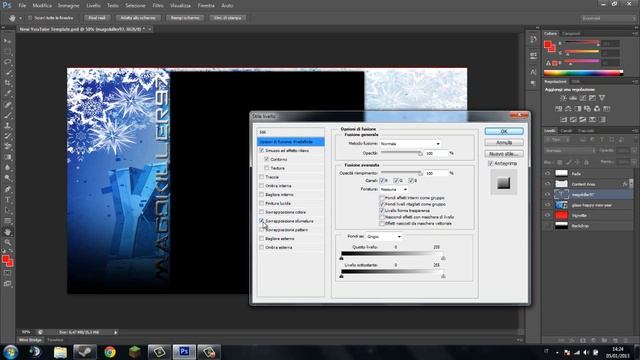This screenshot has width=640, height=360.
Task: Select the Lasso tool
Action: [x=8, y=62]
